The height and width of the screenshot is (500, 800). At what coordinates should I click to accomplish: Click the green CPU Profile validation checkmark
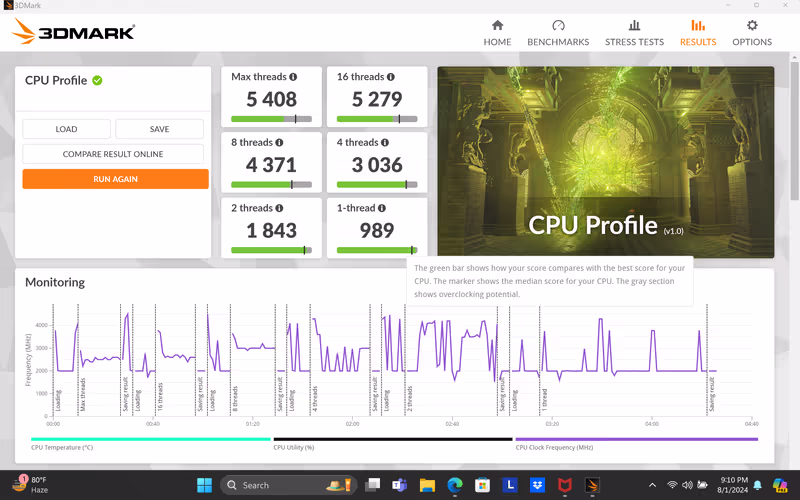(x=97, y=80)
